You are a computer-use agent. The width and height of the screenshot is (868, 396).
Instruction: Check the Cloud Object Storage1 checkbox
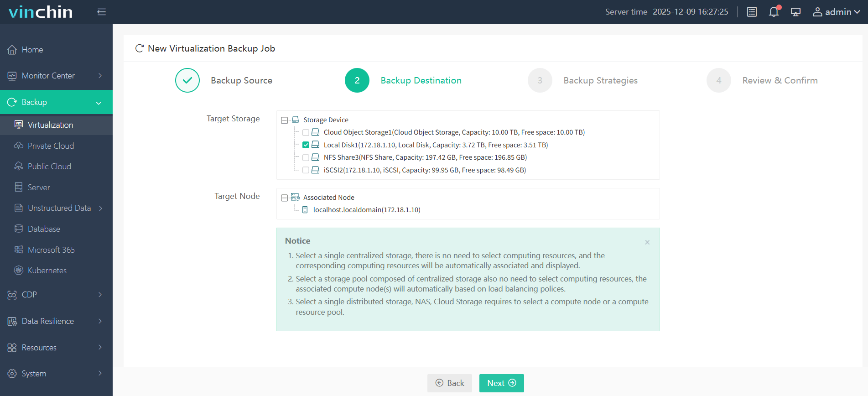(306, 132)
